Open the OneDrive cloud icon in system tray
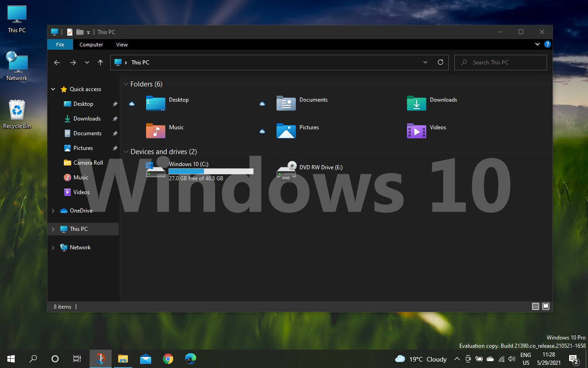This screenshot has width=588, height=368. pos(490,359)
